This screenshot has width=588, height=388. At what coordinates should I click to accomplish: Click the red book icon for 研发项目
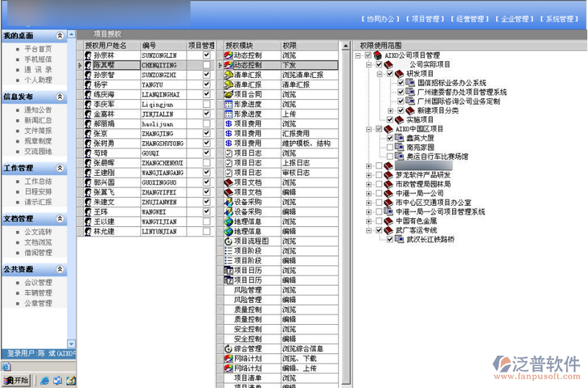point(399,74)
